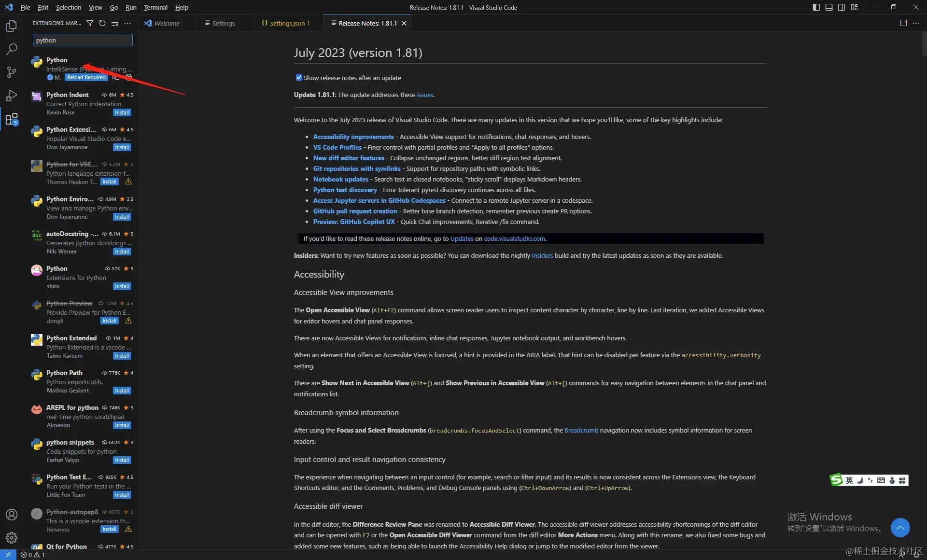
Task: Clear extensions search results icon
Action: (x=115, y=23)
